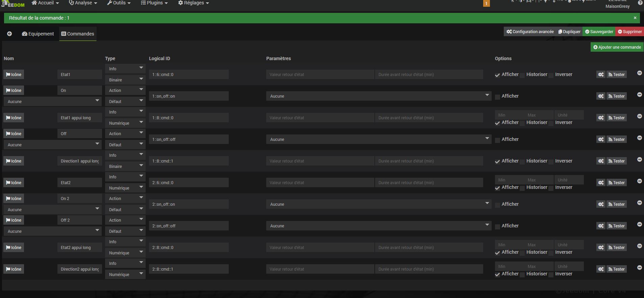Click the Logical ID field 1::6::cmd::0
The width and height of the screenshot is (644, 298).
click(189, 75)
